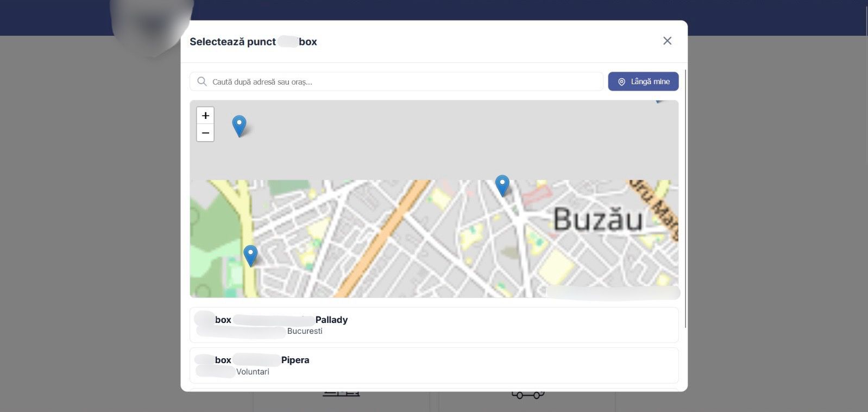Click the Buzău city label on the map
This screenshot has width=868, height=412.
click(597, 220)
